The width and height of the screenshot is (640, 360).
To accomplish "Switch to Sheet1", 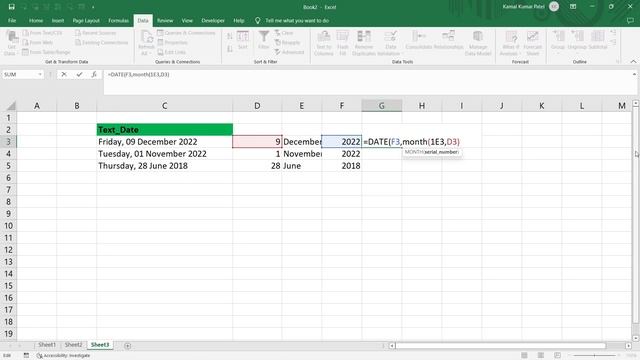I will [x=47, y=345].
